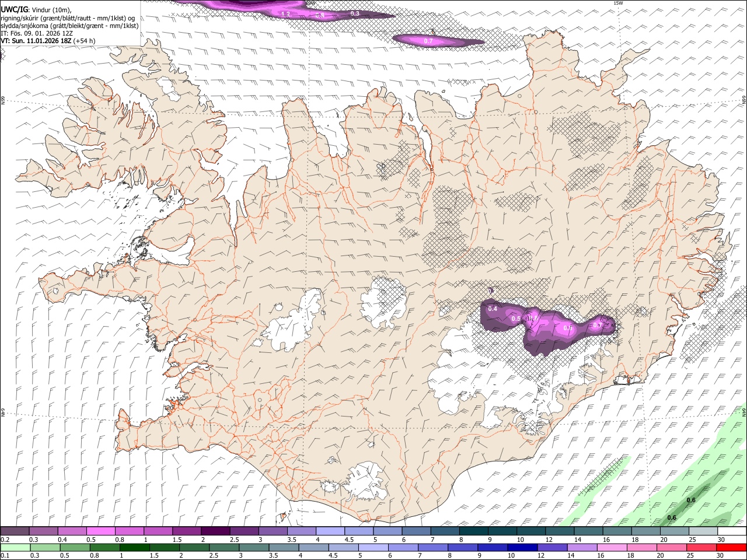Click the 'IT: Fös. 09. 01. 2026 12Z' line

(37, 33)
